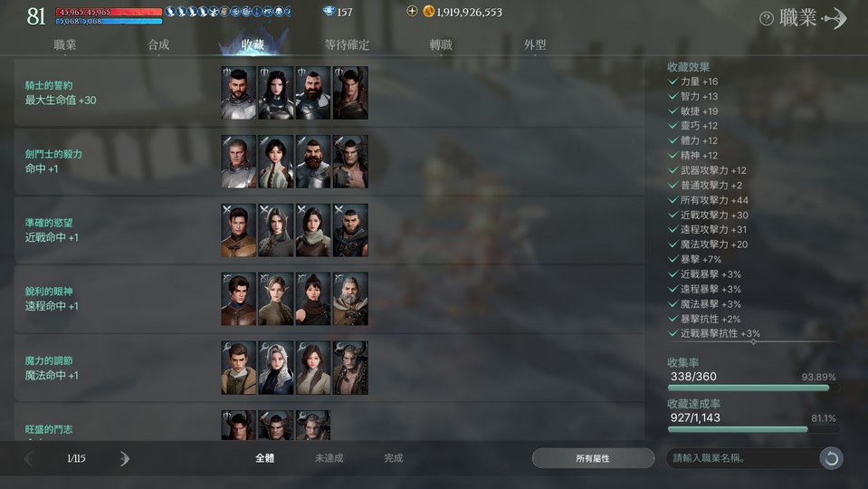The width and height of the screenshot is (868, 489).
Task: Select first knight portrait in 騎士的誓約 row
Action: [239, 93]
